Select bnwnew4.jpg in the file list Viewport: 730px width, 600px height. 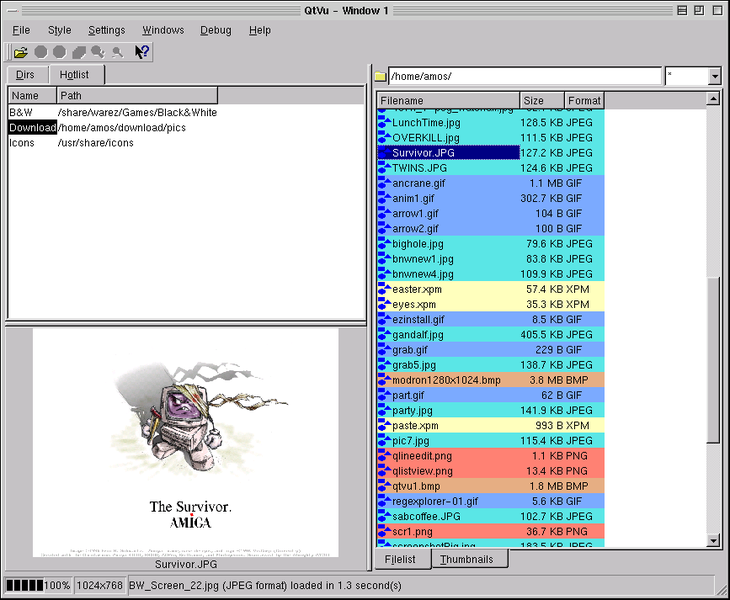coord(491,274)
